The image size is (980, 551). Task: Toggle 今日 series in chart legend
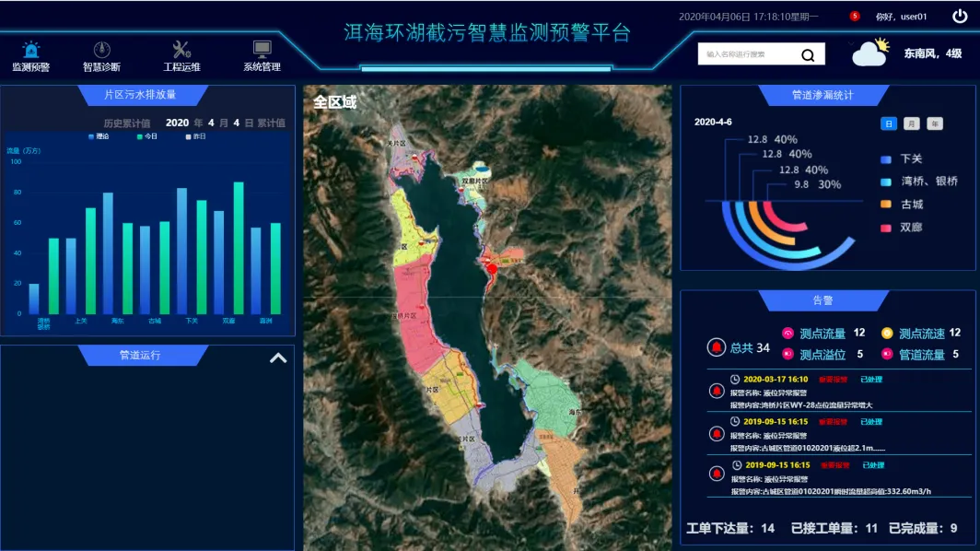click(x=146, y=136)
